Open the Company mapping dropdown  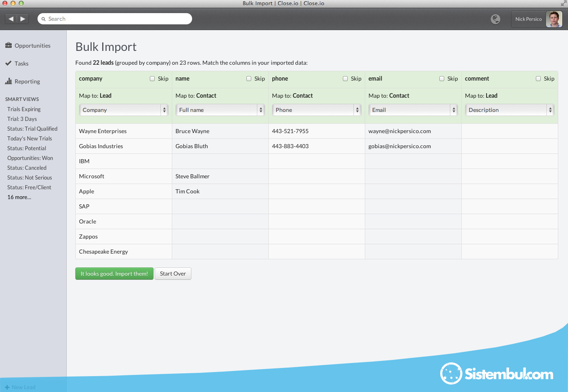click(x=123, y=110)
